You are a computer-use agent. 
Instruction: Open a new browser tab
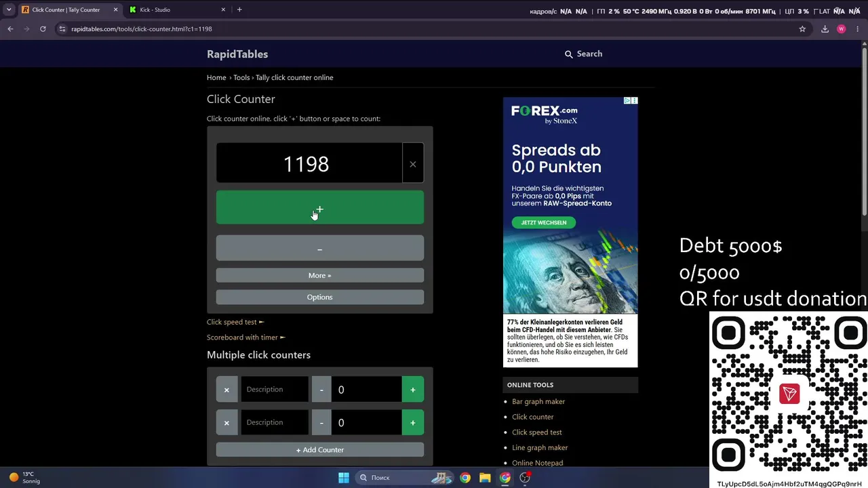239,9
